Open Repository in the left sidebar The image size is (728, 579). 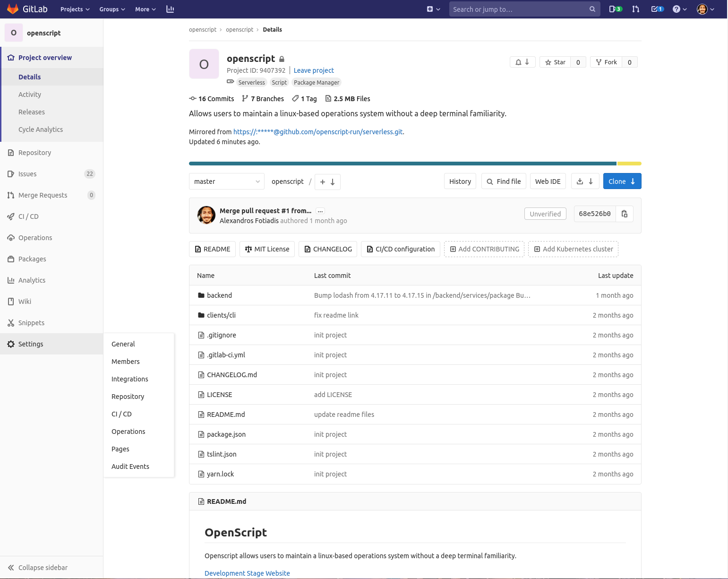click(x=51, y=153)
